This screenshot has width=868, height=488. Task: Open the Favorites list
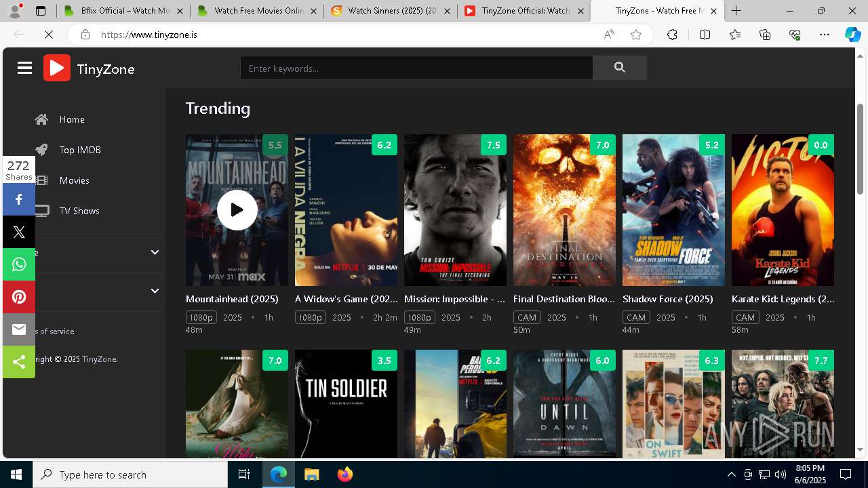(x=735, y=35)
